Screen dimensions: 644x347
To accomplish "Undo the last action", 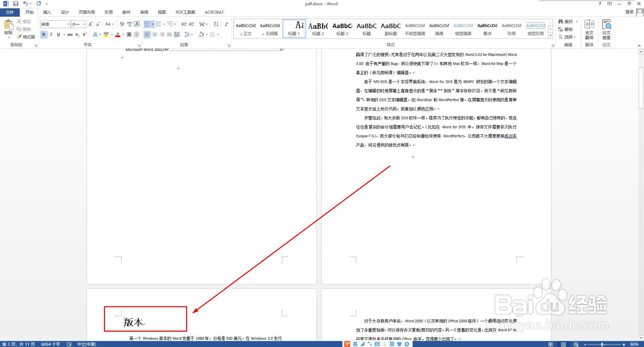I will pyautogui.click(x=25, y=4).
